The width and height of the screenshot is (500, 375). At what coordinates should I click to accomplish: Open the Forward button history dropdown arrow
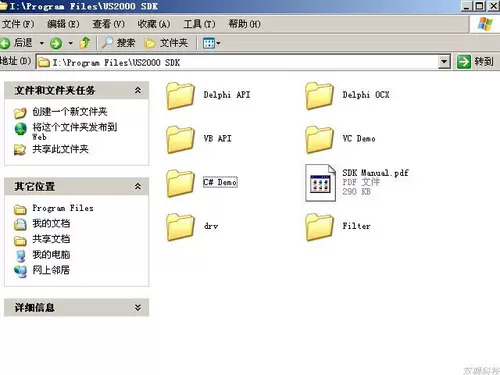pyautogui.click(x=71, y=43)
